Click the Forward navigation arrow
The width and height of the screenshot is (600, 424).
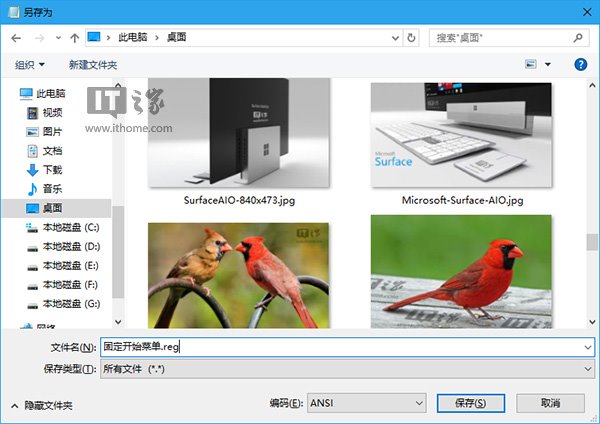pos(39,38)
